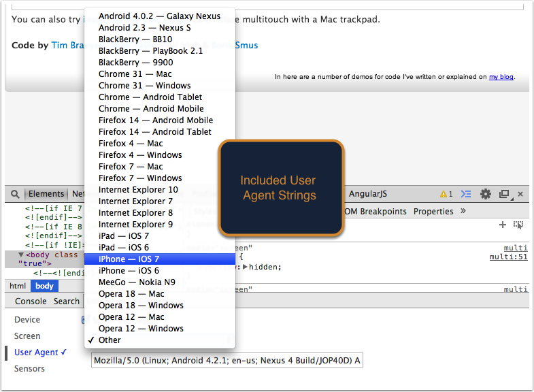534x392 pixels.
Task: Pick Opera 12 — Windows
Action: tap(159, 329)
